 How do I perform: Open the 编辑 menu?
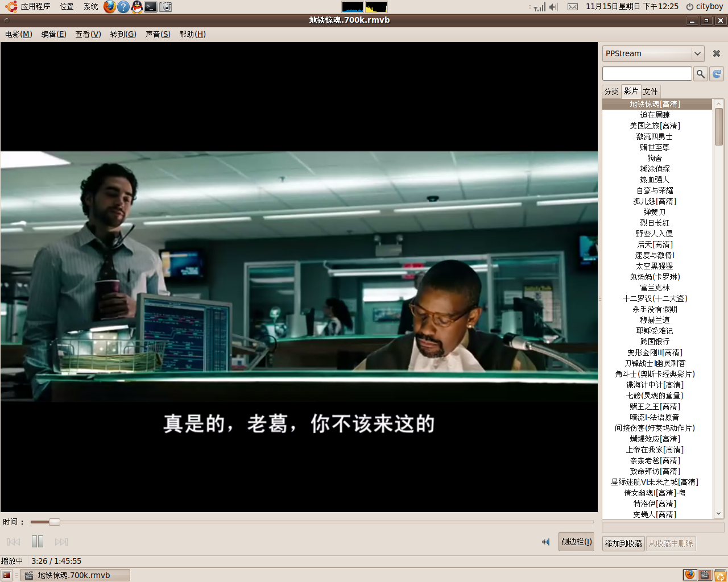coord(54,34)
